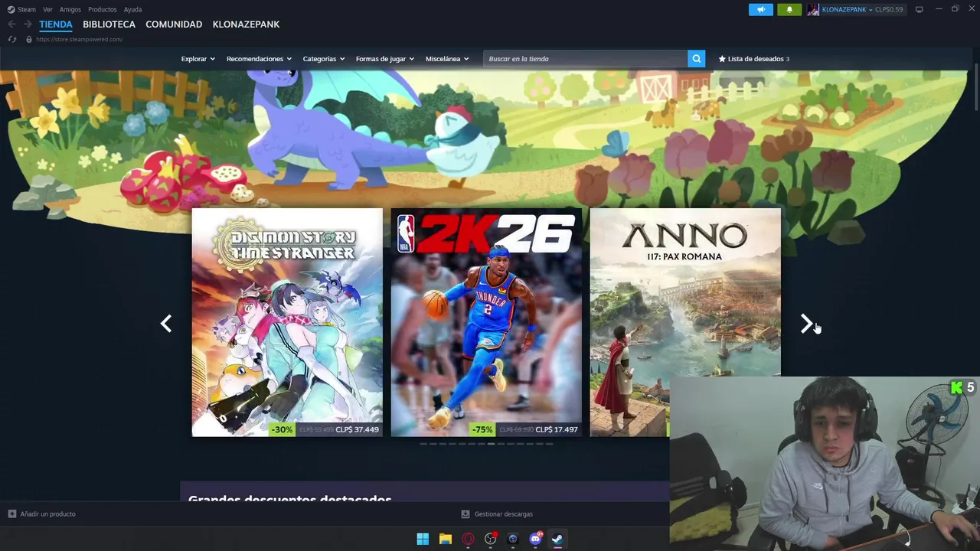This screenshot has width=980, height=551.
Task: Click the add product plus icon
Action: pos(11,514)
